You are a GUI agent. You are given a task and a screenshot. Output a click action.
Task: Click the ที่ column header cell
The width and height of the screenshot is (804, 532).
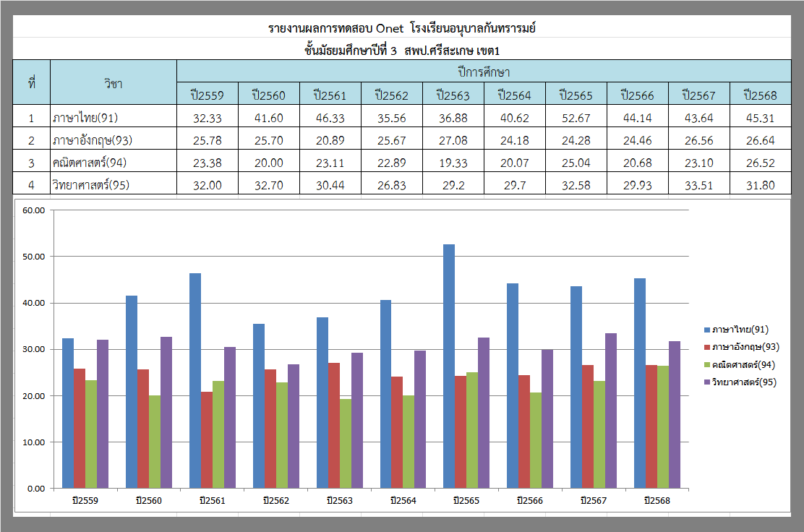click(x=31, y=83)
